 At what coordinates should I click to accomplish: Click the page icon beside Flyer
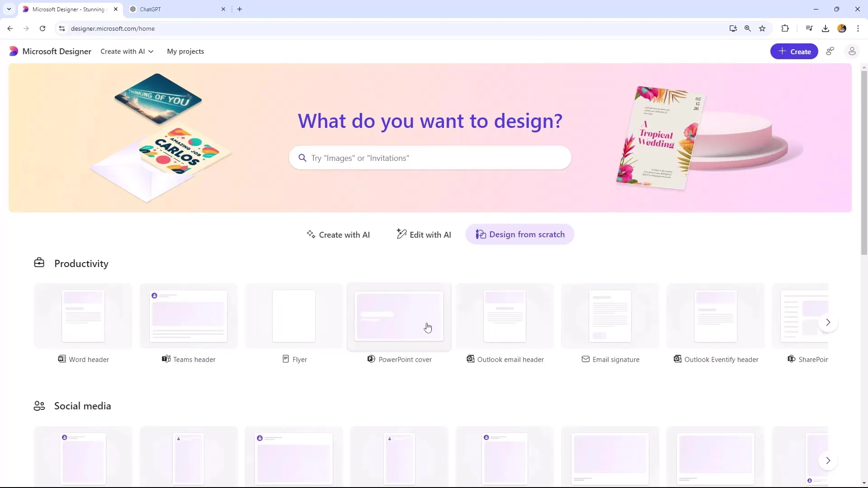[286, 359]
